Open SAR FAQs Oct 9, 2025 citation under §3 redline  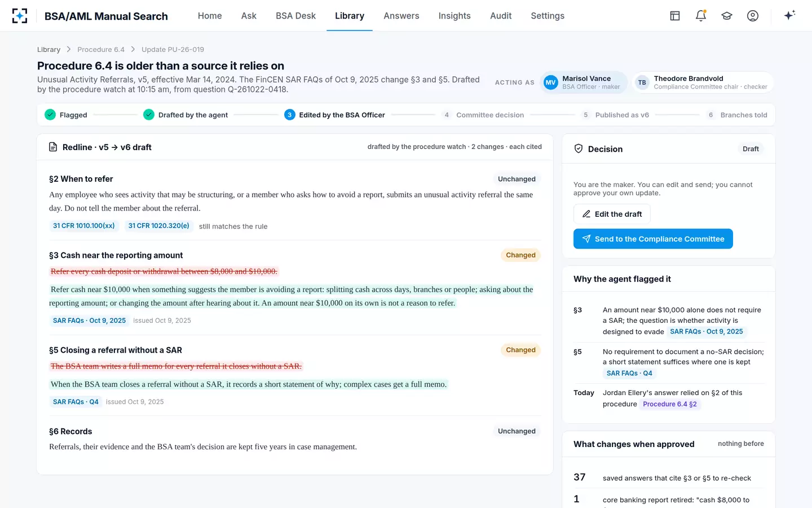(x=89, y=321)
